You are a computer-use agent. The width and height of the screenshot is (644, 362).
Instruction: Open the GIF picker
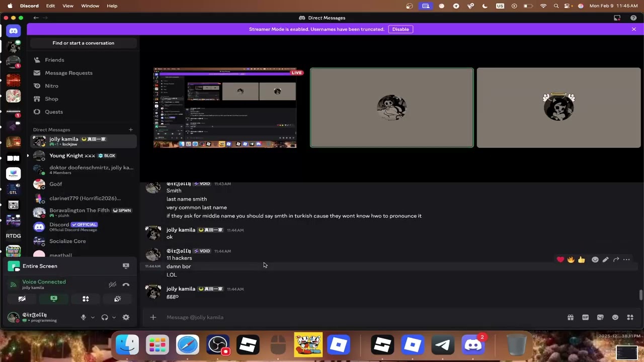[x=585, y=317]
